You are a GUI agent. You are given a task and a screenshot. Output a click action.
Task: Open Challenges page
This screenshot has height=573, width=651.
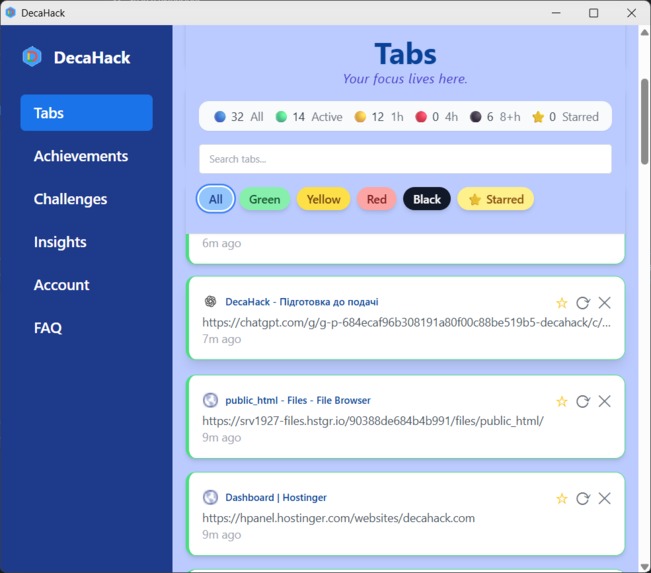(x=71, y=199)
